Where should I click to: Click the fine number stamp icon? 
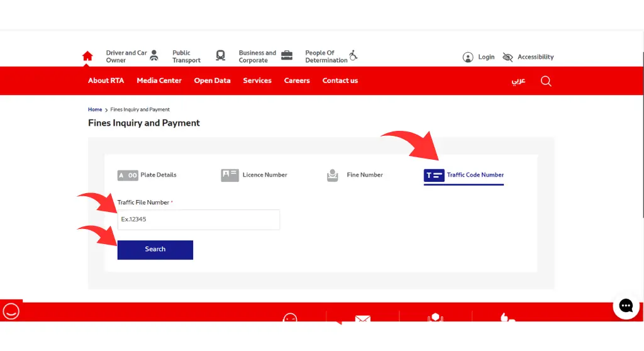[332, 175]
